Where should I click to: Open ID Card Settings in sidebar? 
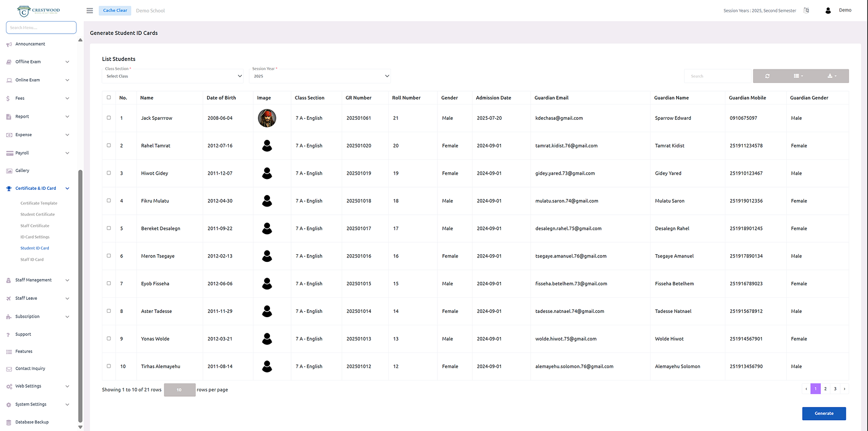(35, 237)
